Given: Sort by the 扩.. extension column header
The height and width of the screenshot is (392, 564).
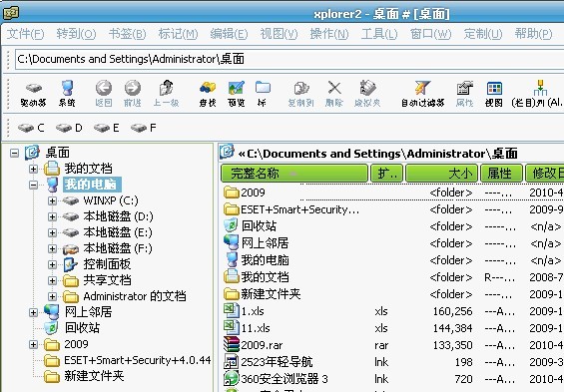Looking at the screenshot, I should click(386, 174).
